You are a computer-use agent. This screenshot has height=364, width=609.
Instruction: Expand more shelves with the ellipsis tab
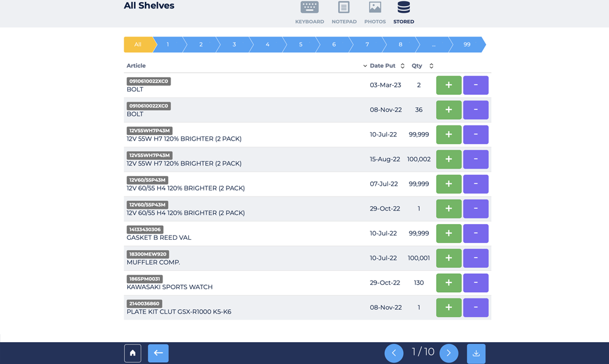(x=433, y=44)
